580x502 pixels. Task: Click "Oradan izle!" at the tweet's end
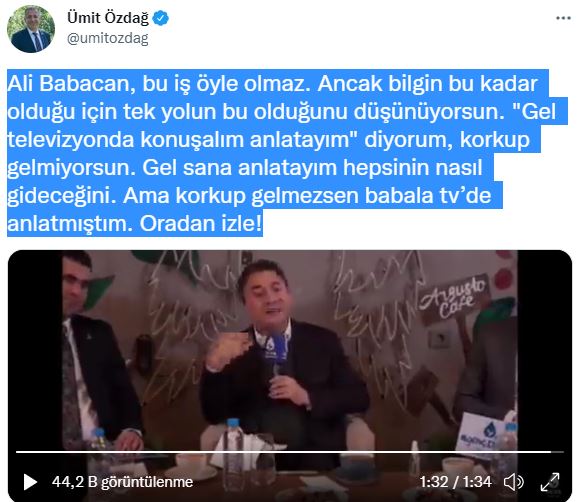coord(201,223)
